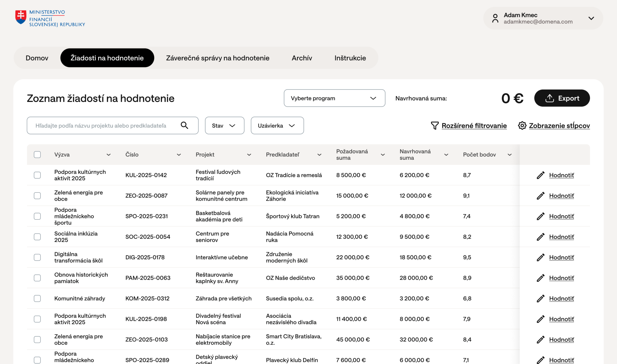Image resolution: width=617 pixels, height=364 pixels.
Task: Click the cell SPO-2025-0289
Action: tap(147, 360)
